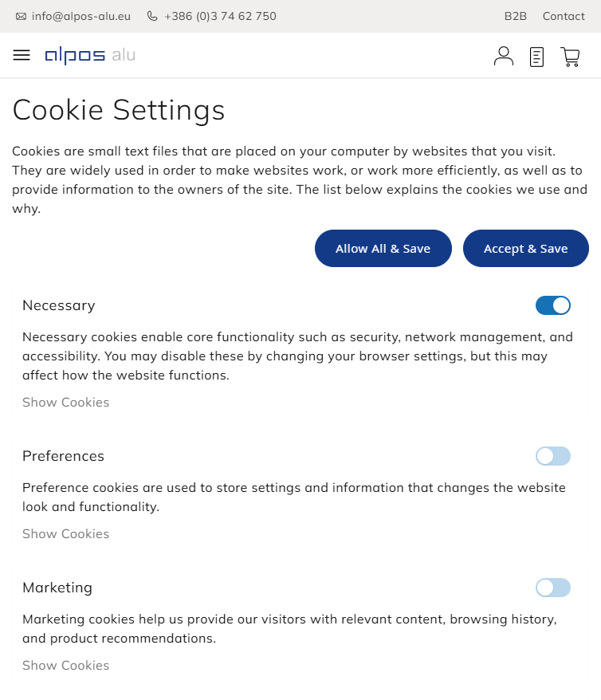Click the phone handset icon

[152, 16]
